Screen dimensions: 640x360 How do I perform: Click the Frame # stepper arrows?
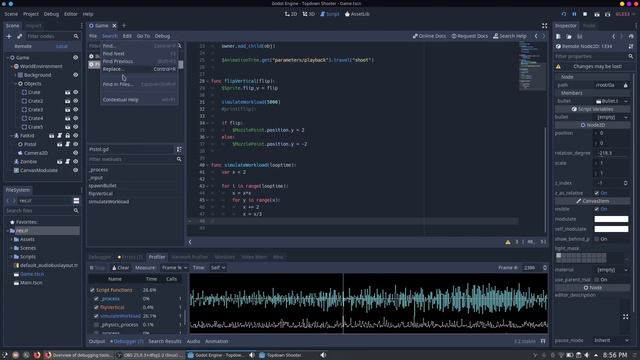coord(544,268)
